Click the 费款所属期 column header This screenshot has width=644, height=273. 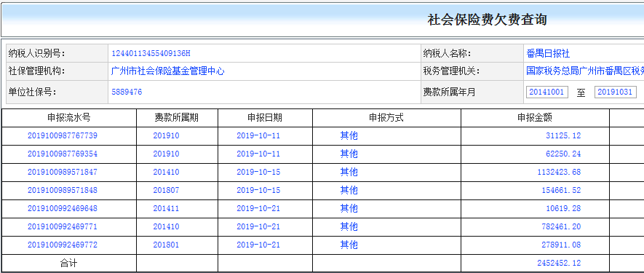[177, 118]
